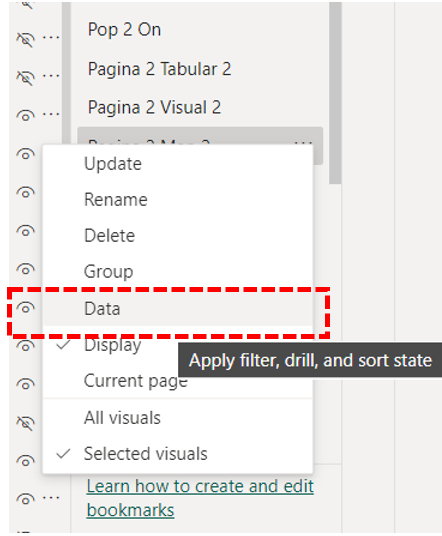Open the ellipsis menu beside Pop 2 On
This screenshot has width=442, height=536.
click(x=51, y=37)
